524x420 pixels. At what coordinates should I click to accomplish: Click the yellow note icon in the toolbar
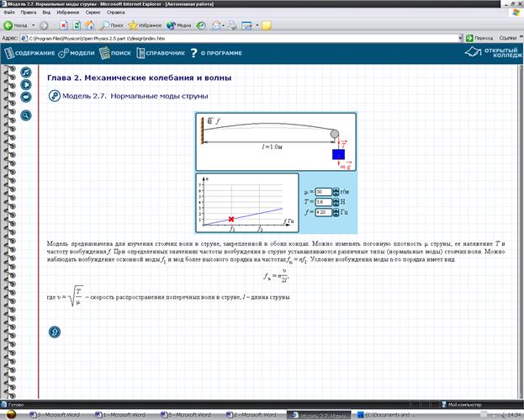tap(267, 25)
